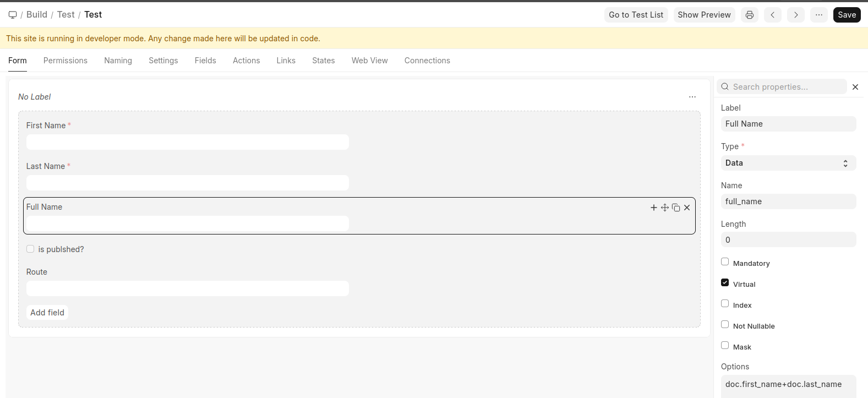The height and width of the screenshot is (398, 868).
Task: Click the Save button
Action: pos(847,15)
